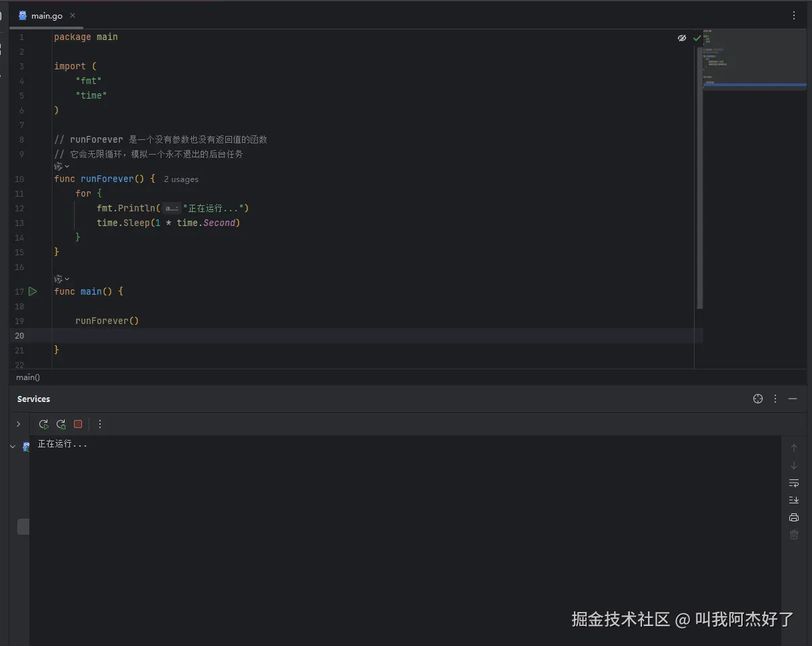Select the Go gopher service icon
812x646 pixels.
pos(27,446)
